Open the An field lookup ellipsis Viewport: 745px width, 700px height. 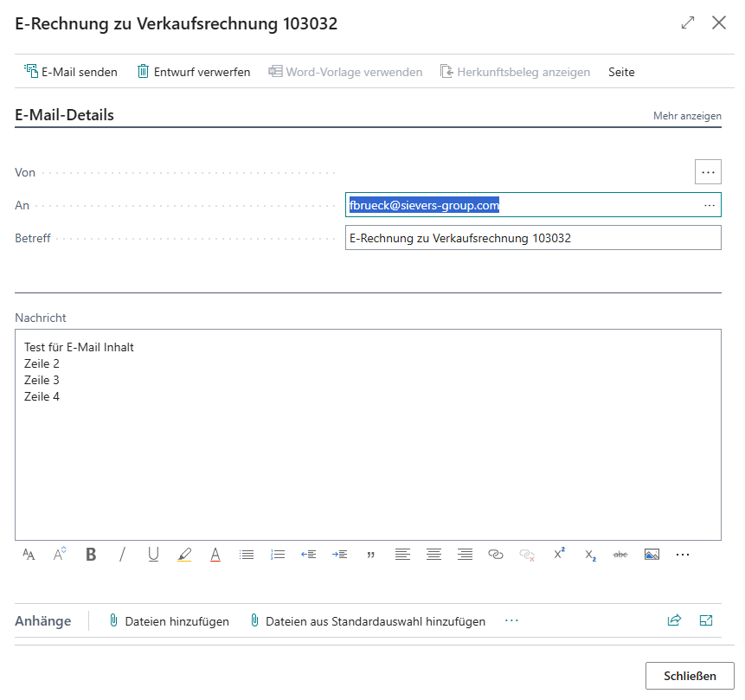[710, 204]
